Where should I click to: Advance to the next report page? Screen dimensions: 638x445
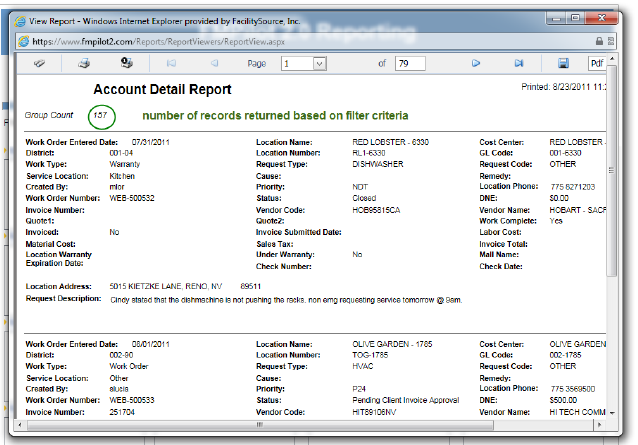point(476,63)
